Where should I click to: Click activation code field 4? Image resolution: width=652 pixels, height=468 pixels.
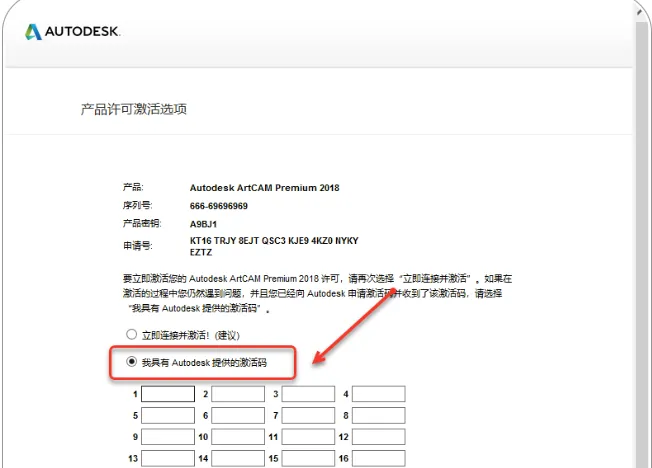(x=378, y=394)
